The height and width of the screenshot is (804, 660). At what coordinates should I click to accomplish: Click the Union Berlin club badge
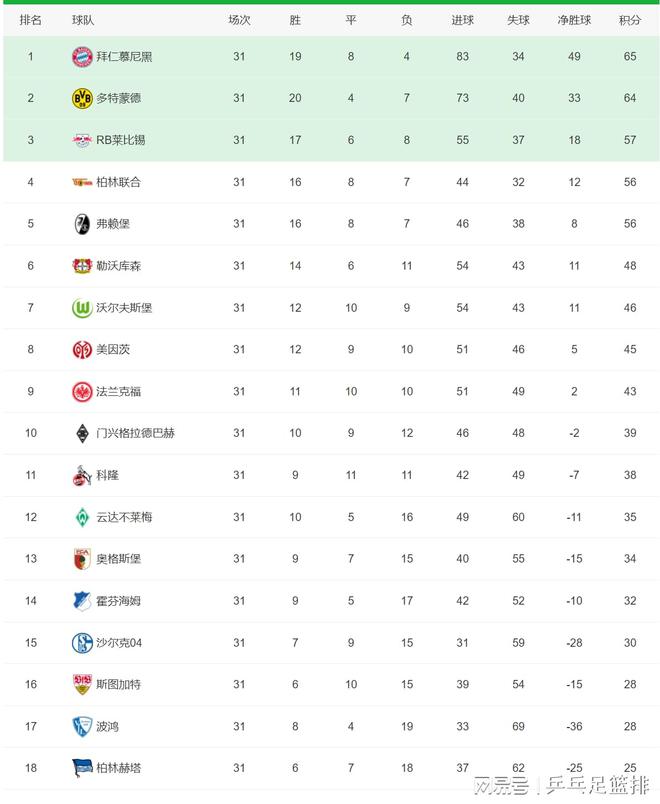[82, 182]
